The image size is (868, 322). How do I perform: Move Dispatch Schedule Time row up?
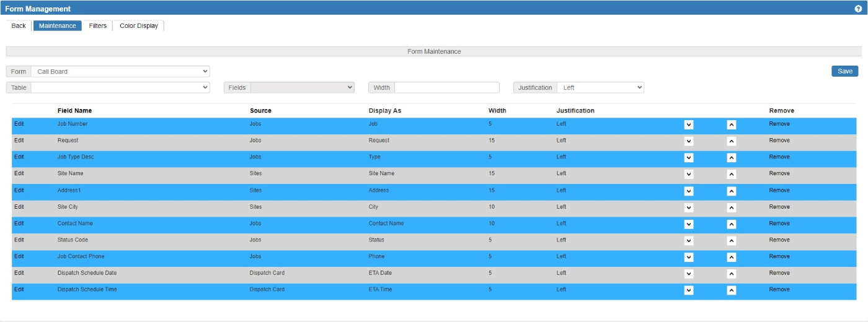[732, 290]
